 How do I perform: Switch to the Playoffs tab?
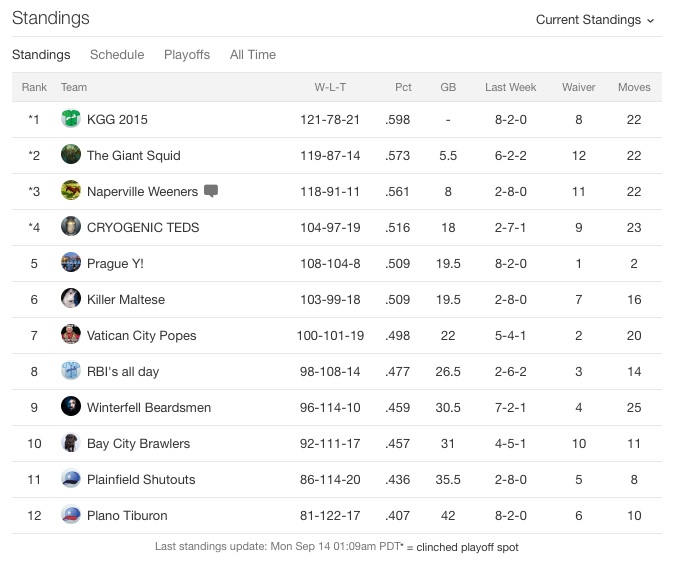187,55
